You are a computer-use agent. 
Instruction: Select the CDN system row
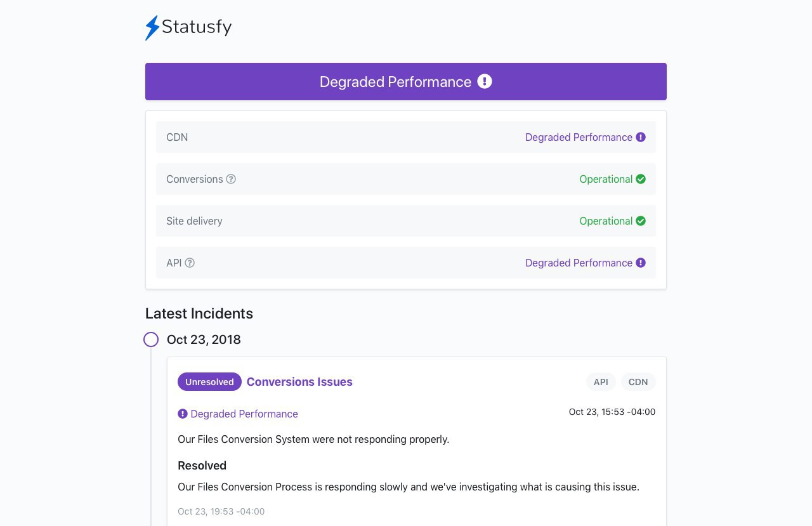pos(406,137)
